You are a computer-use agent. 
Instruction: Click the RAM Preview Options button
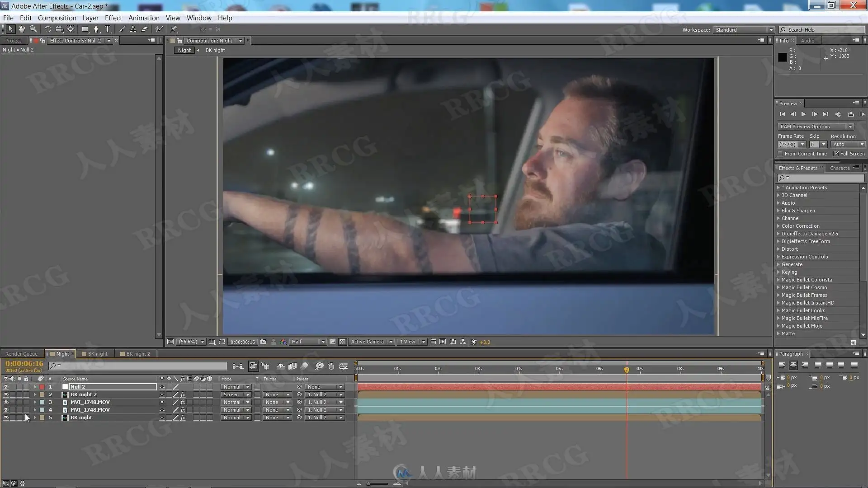816,127
